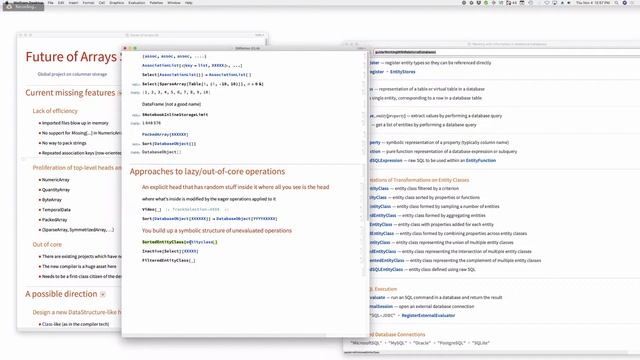This screenshot has height=360, width=640.
Task: Click the $NotebookInlineStorageLimit input cell
Action: click(175, 115)
